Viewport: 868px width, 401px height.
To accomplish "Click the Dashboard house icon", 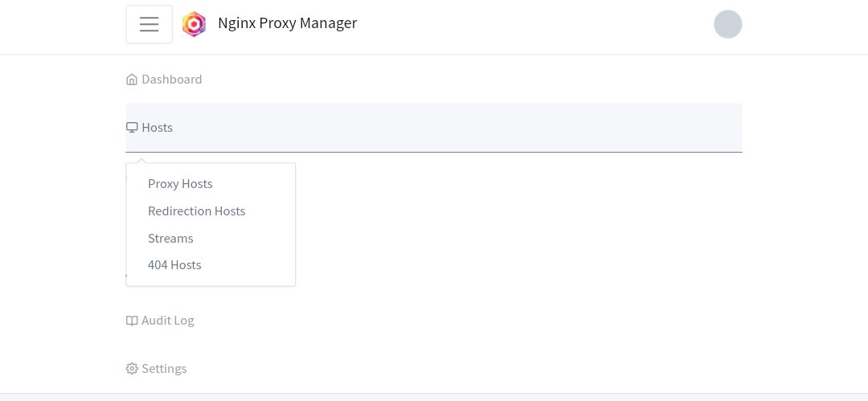I will [132, 80].
